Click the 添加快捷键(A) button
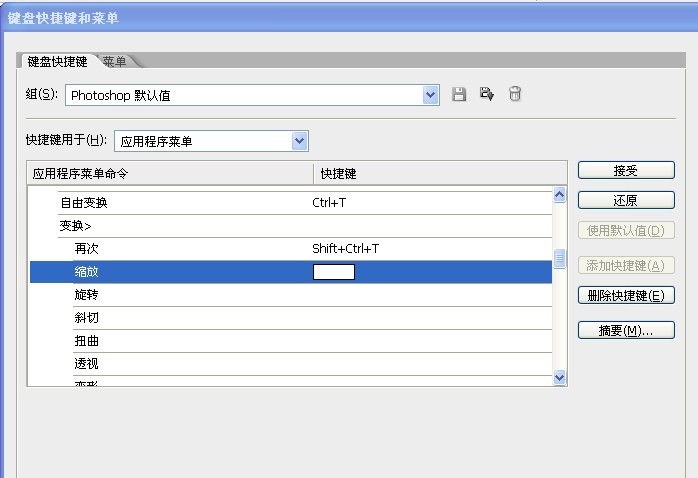Screen dimensions: 698x478 (x=626, y=266)
